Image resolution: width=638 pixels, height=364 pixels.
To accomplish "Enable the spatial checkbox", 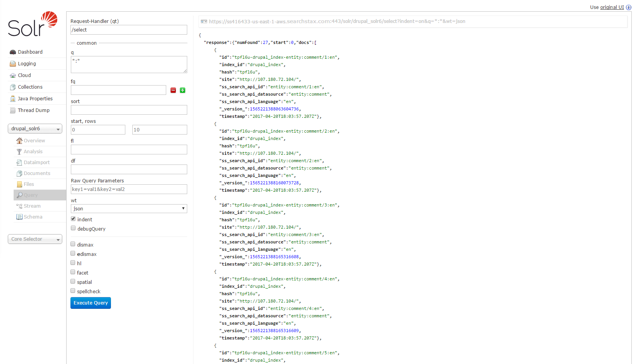I will (x=73, y=282).
